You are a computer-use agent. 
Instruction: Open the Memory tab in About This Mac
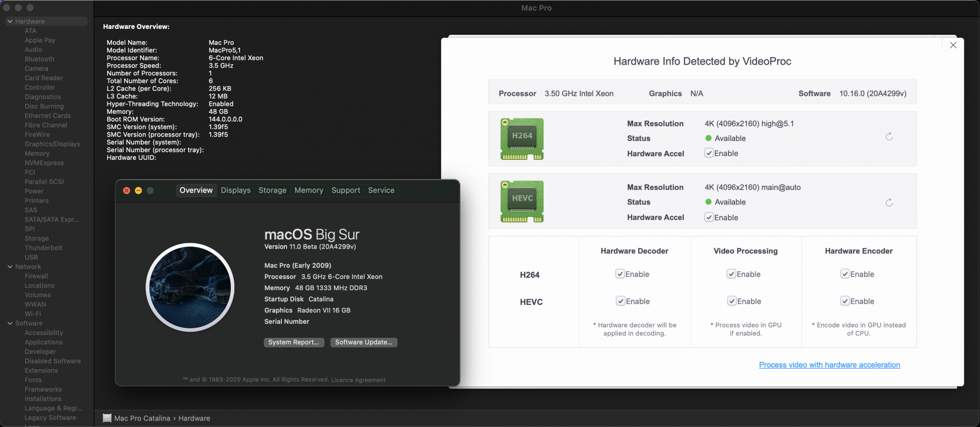tap(309, 190)
